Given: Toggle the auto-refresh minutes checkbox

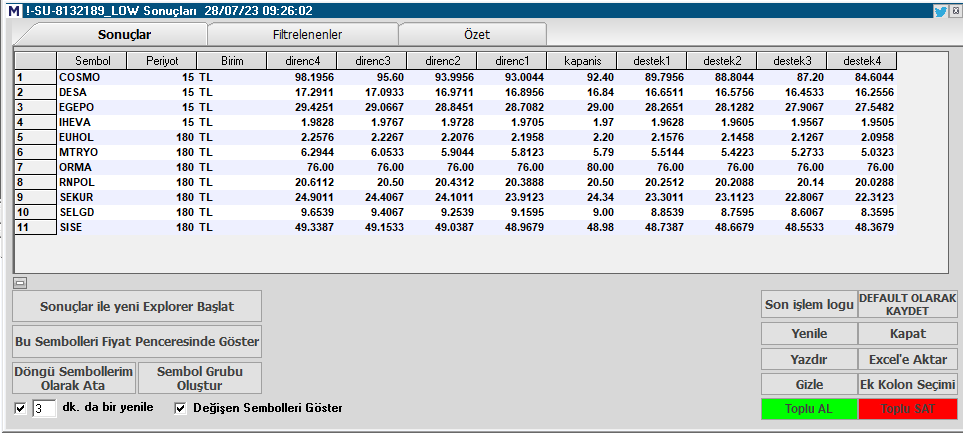Looking at the screenshot, I should (21, 408).
